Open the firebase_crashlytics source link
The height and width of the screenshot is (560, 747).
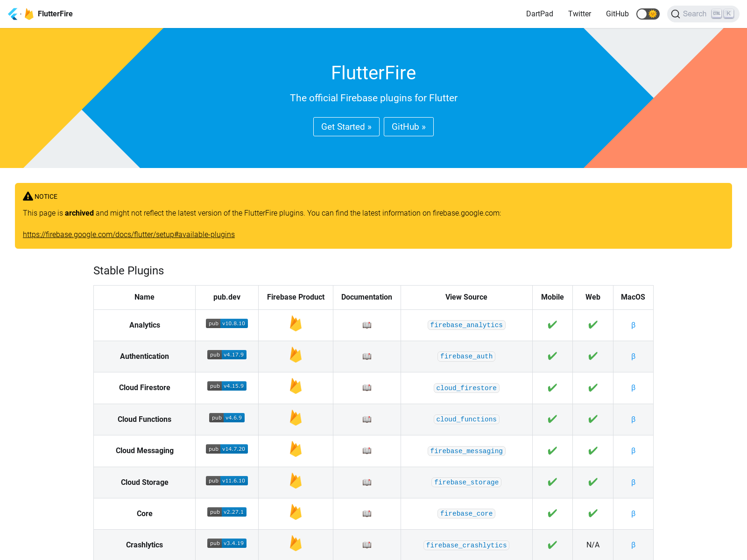tap(466, 545)
